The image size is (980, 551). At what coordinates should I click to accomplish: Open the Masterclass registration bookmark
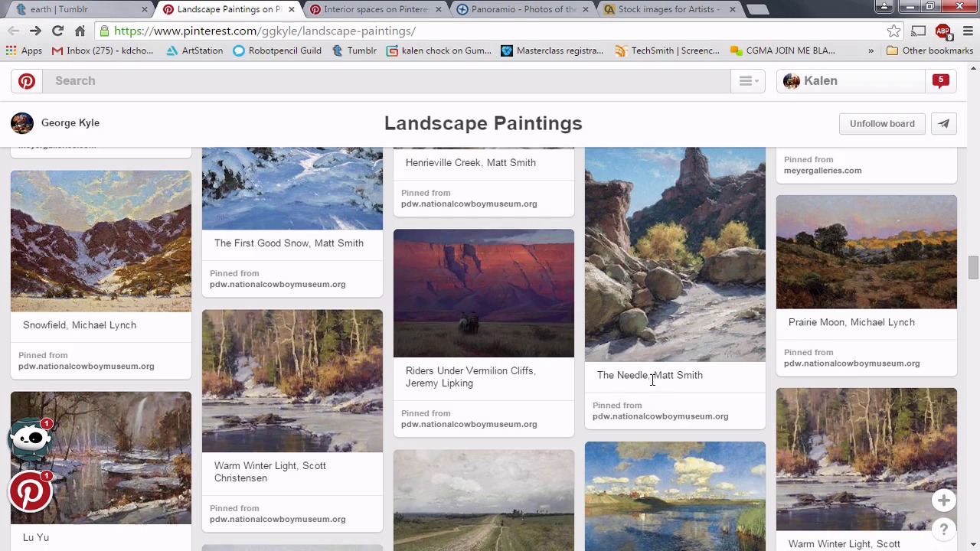pyautogui.click(x=552, y=51)
